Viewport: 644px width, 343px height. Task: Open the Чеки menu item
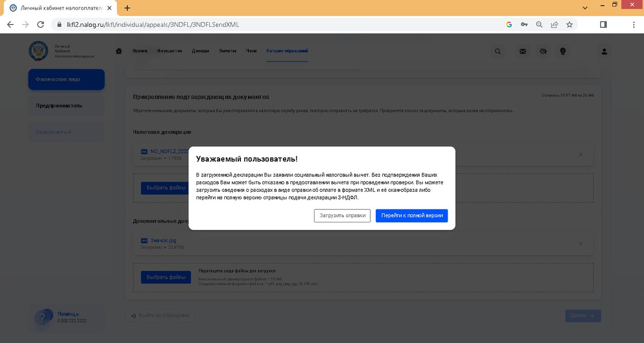click(251, 51)
